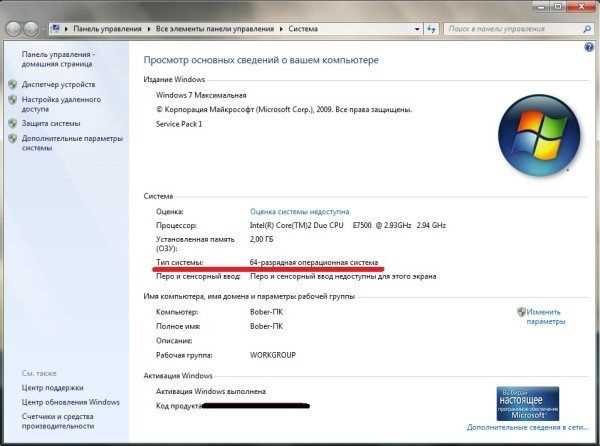Viewport: 600px width, 446px height.
Task: Open Дополнительные сведения в сети link
Action: 527,427
